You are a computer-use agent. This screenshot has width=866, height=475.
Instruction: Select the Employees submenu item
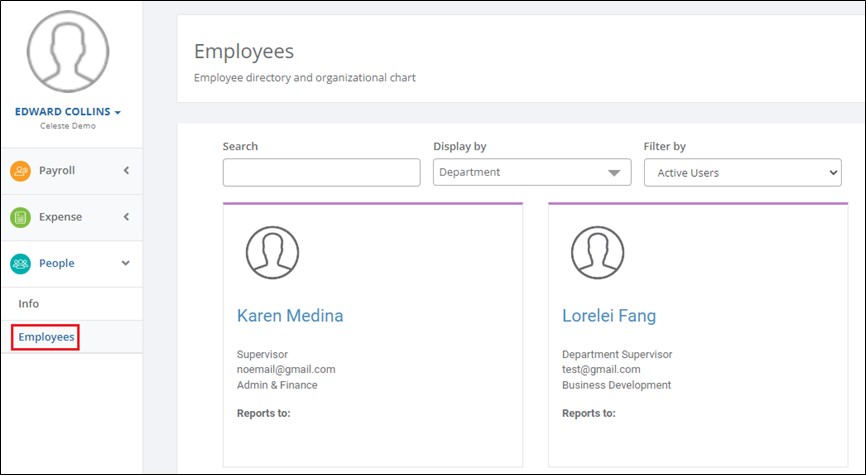tap(46, 337)
